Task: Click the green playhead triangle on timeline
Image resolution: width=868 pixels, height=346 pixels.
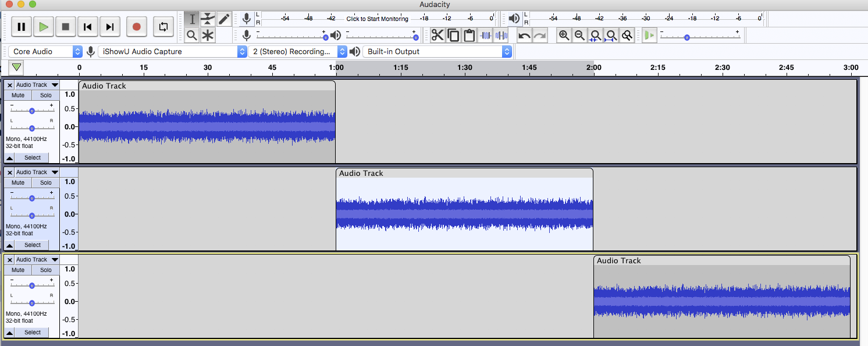Action: 17,68
